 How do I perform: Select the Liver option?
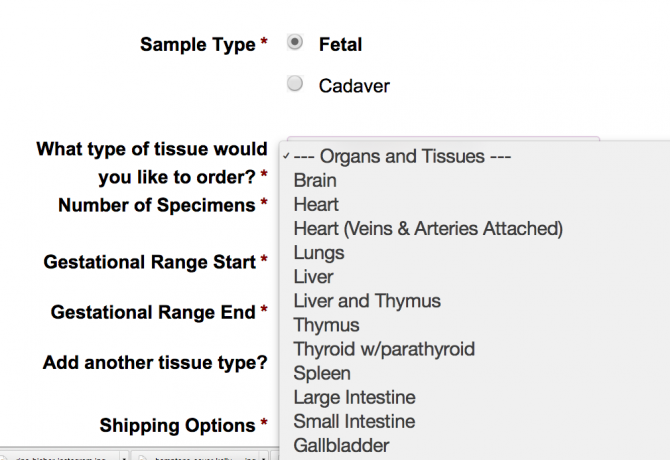313,277
